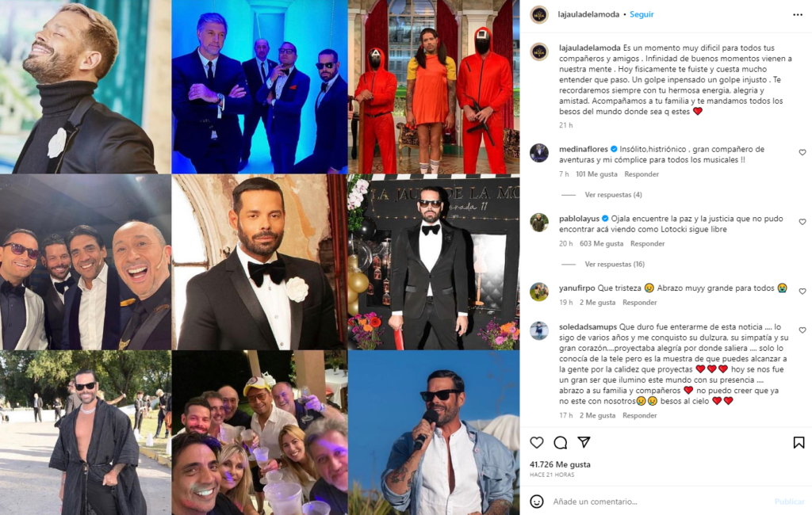812x515 pixels.
Task: Open medinaflores profile picture
Action: coord(539,153)
